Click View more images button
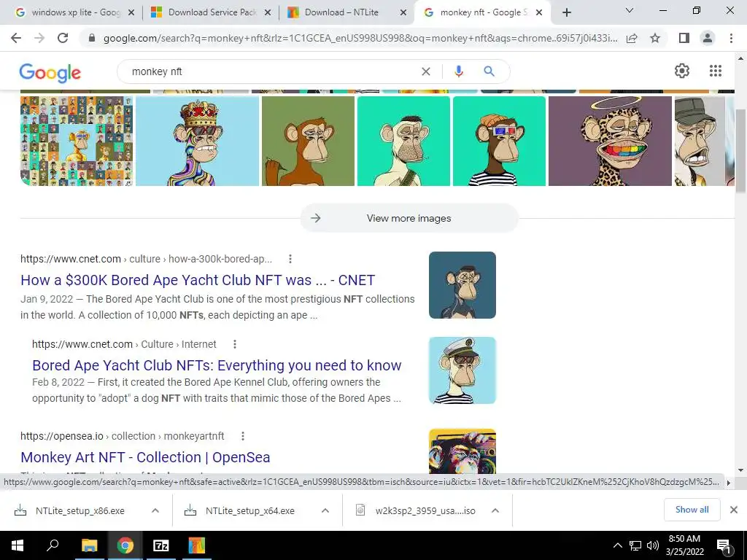The image size is (747, 560). [x=409, y=218]
